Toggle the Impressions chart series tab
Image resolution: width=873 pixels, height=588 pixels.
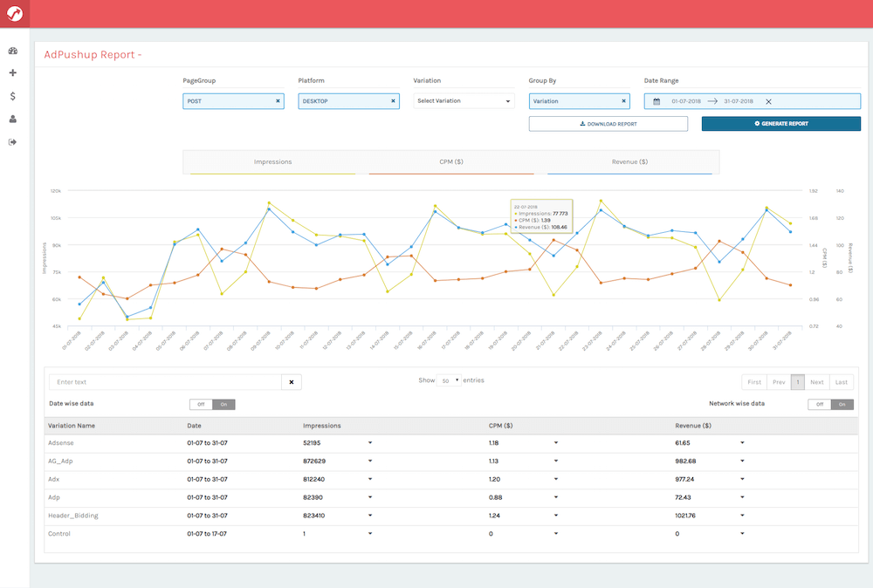[x=272, y=162]
